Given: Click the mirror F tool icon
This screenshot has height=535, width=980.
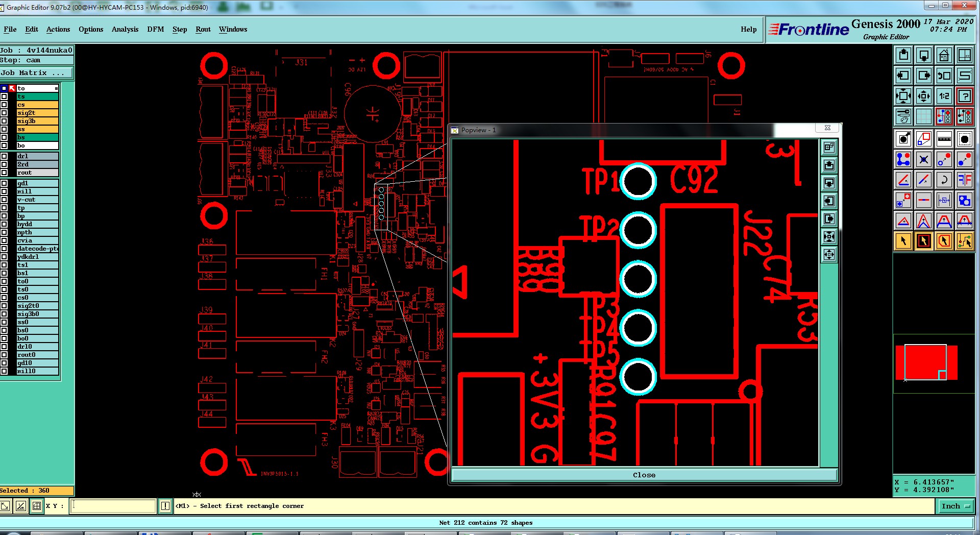Looking at the screenshot, I should coord(964,180).
